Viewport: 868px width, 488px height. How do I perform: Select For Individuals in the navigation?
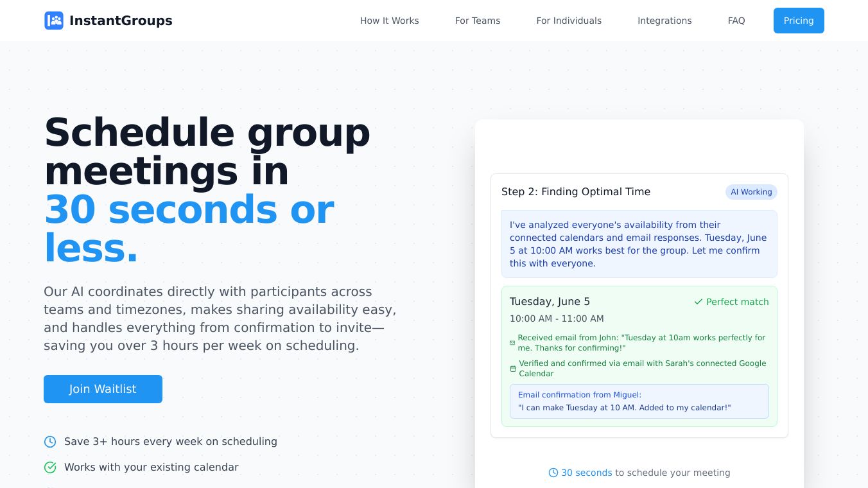[569, 21]
